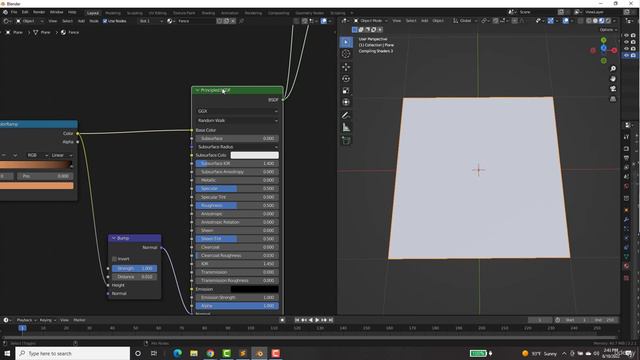Click play animation button in timeline
Viewport: 640px width, 360px height.
pyautogui.click(x=317, y=320)
